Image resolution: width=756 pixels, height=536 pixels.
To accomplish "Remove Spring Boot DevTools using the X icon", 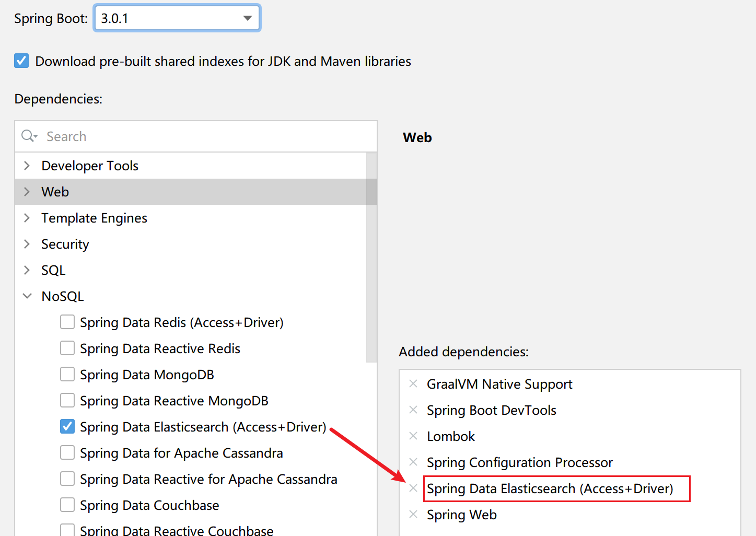I will pyautogui.click(x=413, y=410).
